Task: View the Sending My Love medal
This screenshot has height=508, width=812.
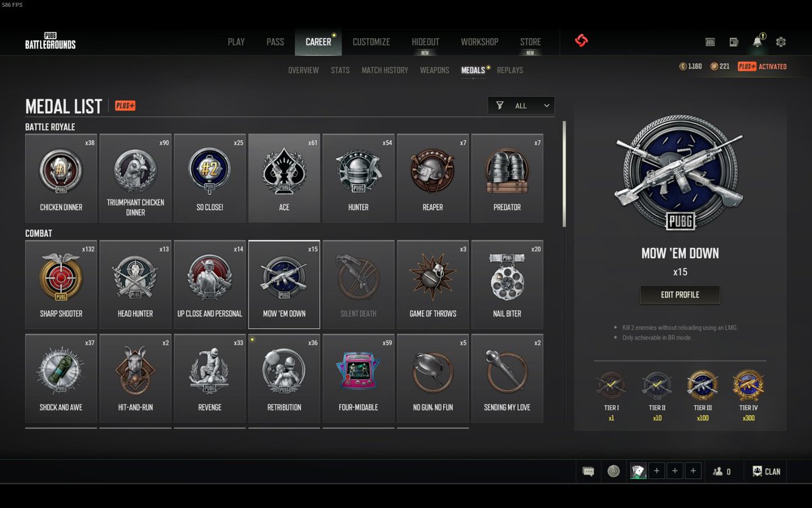Action: tap(507, 378)
